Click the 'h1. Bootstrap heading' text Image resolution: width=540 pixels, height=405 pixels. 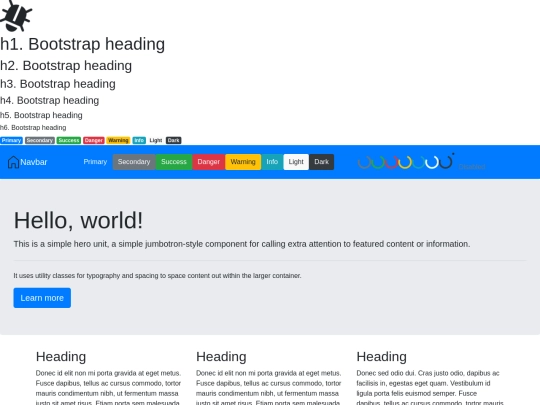tap(83, 44)
